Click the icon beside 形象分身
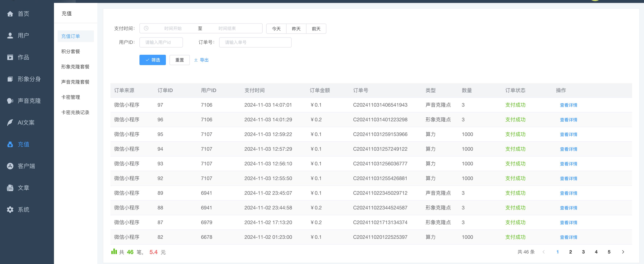The width and height of the screenshot is (644, 264). point(10,79)
